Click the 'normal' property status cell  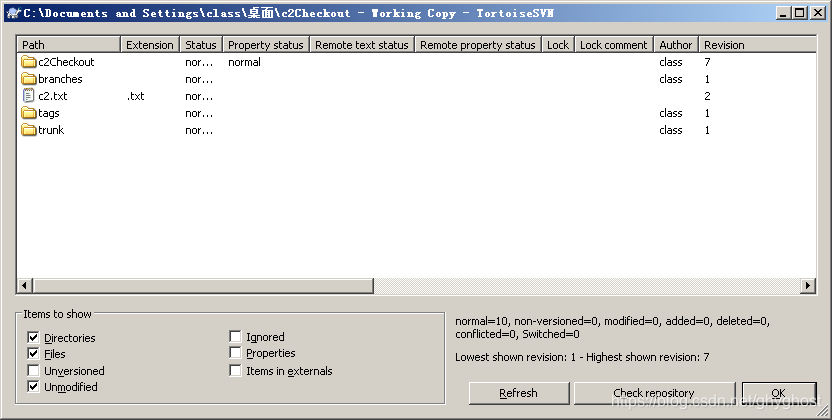tap(245, 62)
